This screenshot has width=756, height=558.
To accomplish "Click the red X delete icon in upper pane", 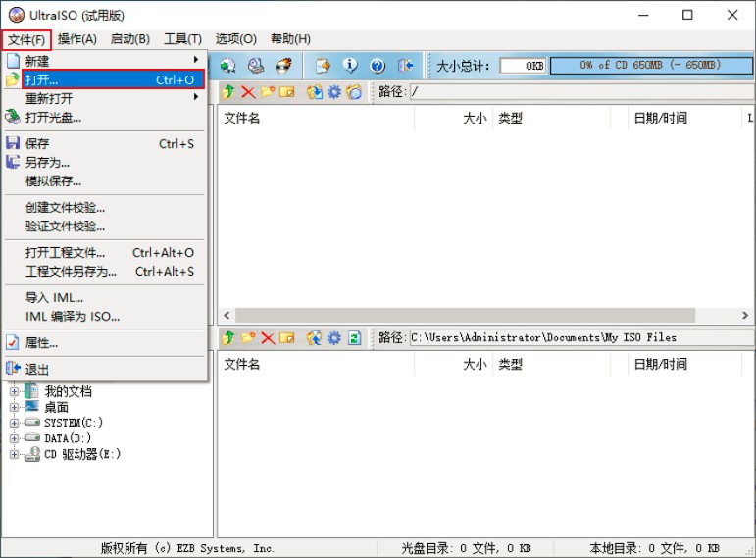I will point(248,91).
